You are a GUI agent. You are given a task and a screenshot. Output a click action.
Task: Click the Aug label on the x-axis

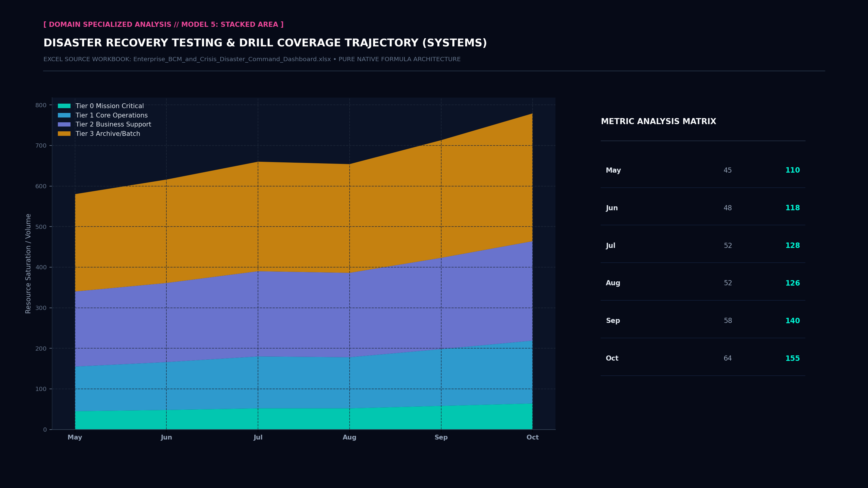349,437
